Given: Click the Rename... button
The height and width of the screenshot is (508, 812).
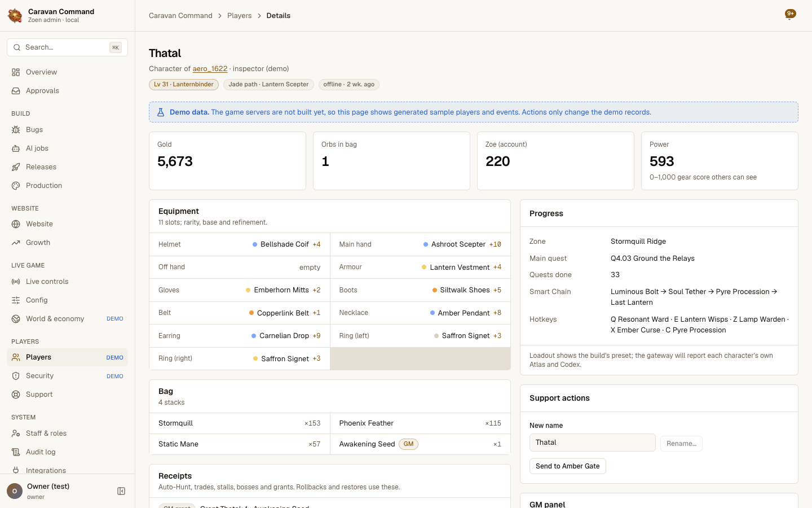Looking at the screenshot, I should coord(681,444).
